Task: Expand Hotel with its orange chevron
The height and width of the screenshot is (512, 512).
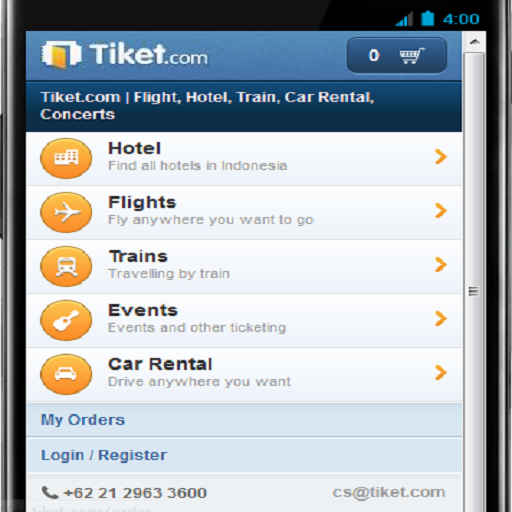Action: click(441, 157)
